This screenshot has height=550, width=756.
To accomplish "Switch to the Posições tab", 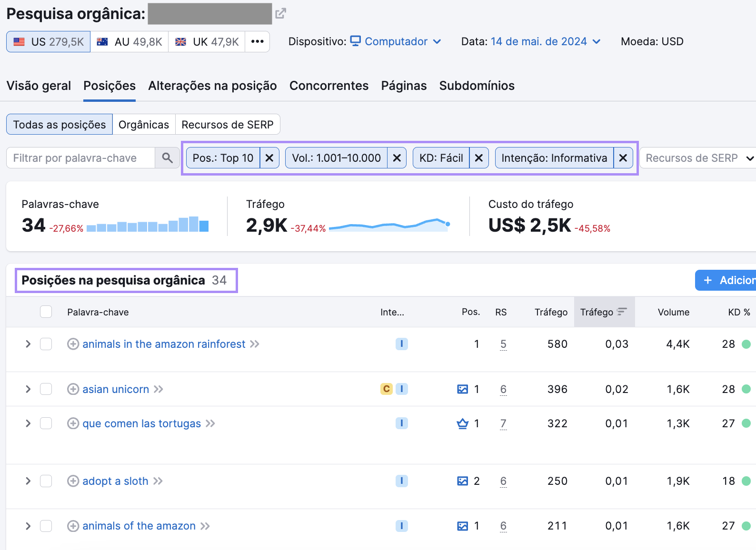I will pos(109,86).
